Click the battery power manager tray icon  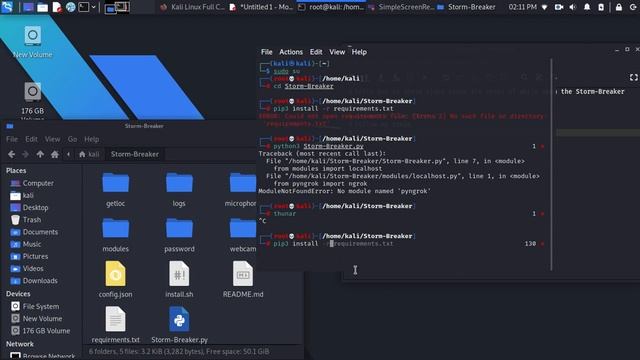tap(601, 7)
